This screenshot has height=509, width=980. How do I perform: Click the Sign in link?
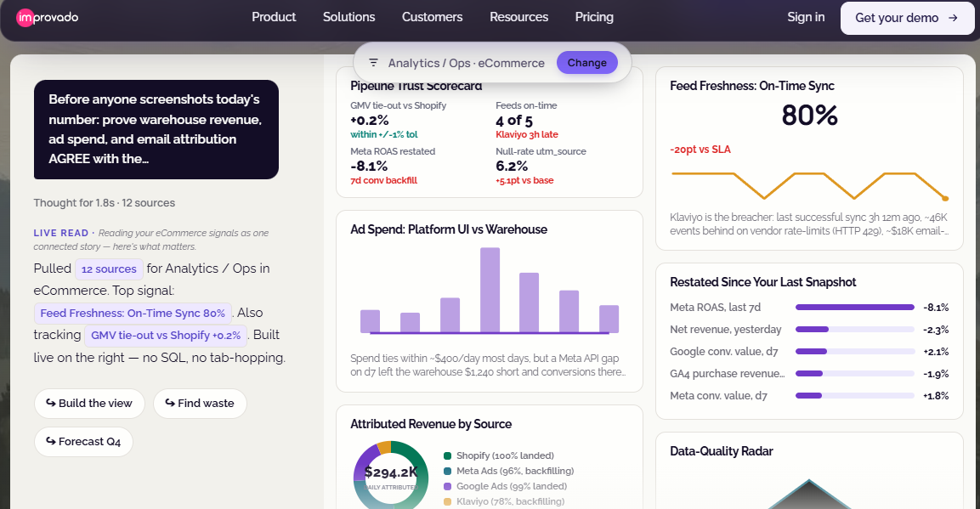[806, 18]
